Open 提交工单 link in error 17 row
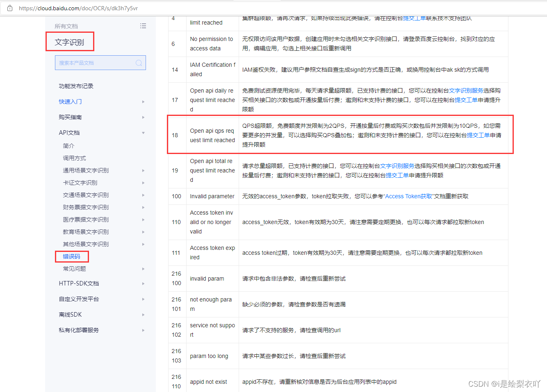This screenshot has width=547, height=392. [466, 100]
